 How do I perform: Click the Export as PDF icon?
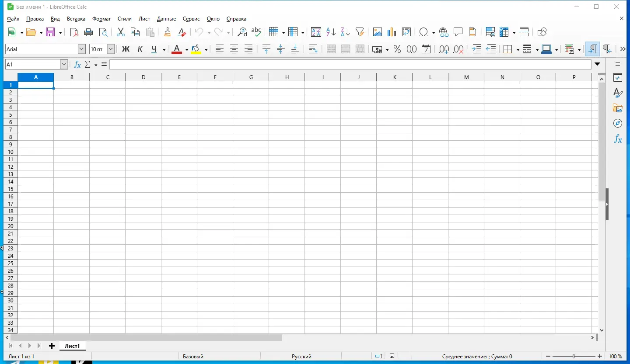[x=74, y=32]
